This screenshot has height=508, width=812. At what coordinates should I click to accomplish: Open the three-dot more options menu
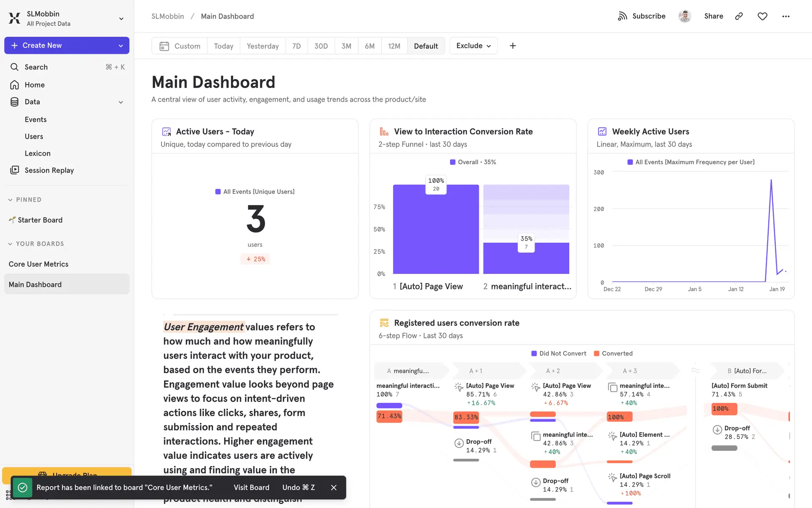pyautogui.click(x=785, y=16)
